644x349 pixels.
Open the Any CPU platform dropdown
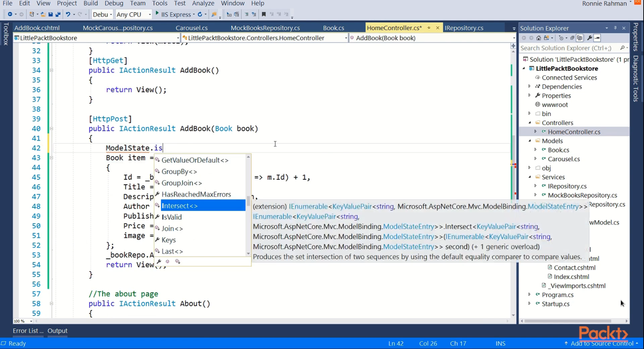click(x=134, y=14)
